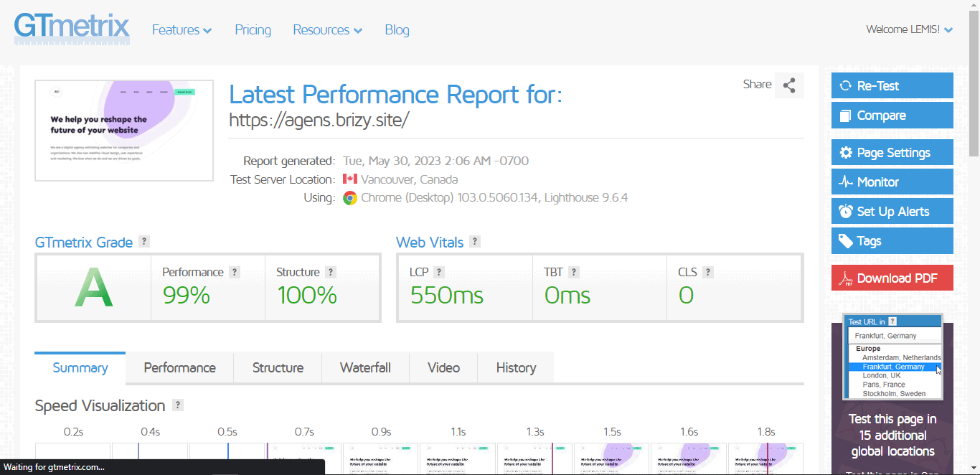Image resolution: width=980 pixels, height=475 pixels.
Task: Open the Pricing page
Action: 253,30
